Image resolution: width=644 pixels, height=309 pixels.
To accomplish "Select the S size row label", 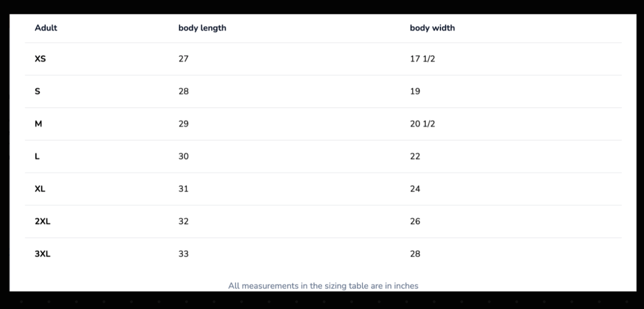I will (37, 92).
